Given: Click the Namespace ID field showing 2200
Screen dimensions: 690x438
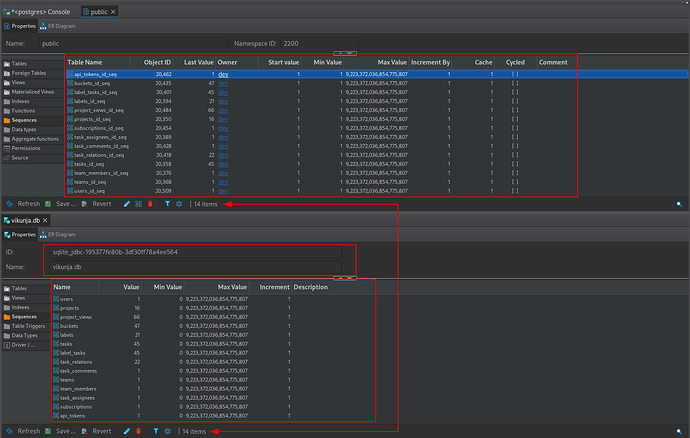Looking at the screenshot, I should click(319, 44).
